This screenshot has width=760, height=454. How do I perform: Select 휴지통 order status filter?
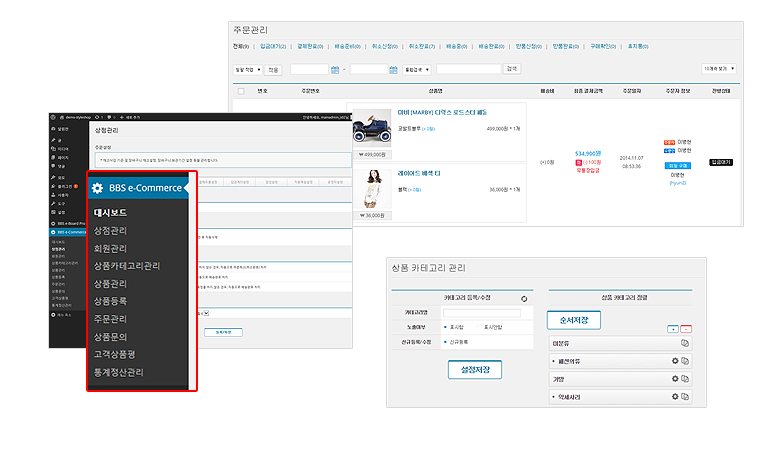pyautogui.click(x=638, y=47)
